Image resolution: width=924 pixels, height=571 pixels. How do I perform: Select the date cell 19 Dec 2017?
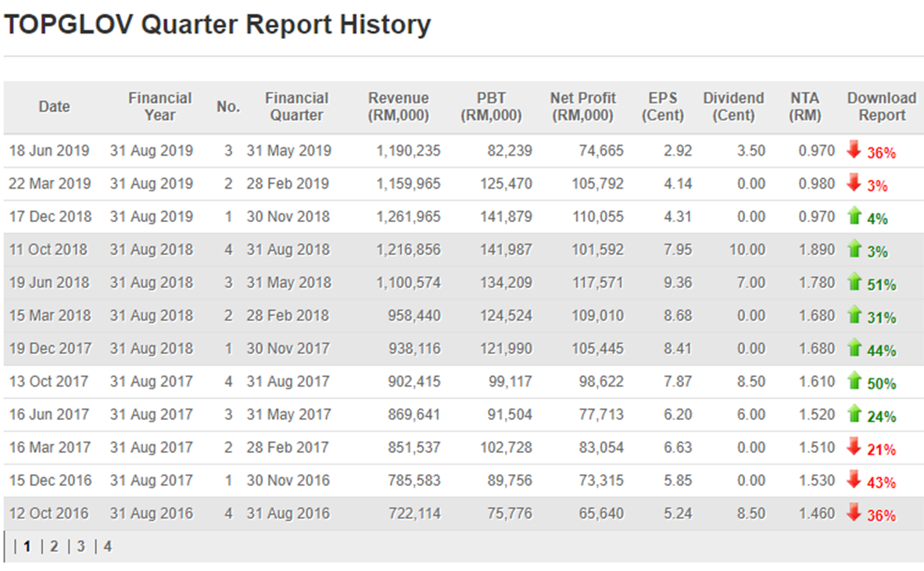50,349
